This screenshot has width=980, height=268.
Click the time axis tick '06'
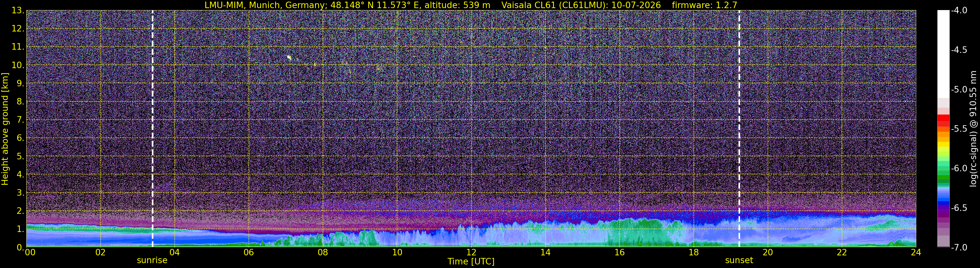[248, 252]
